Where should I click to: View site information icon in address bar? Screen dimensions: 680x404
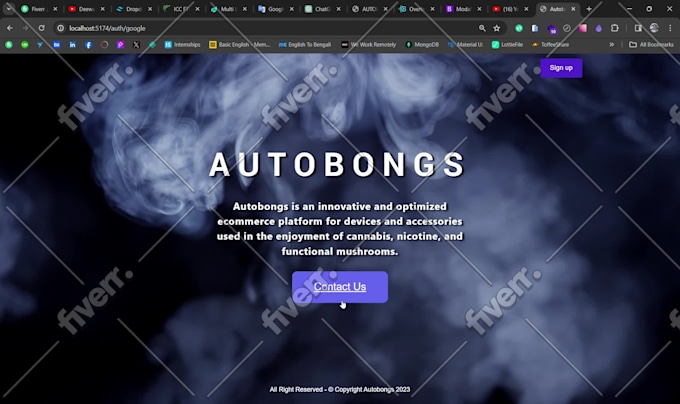61,28
